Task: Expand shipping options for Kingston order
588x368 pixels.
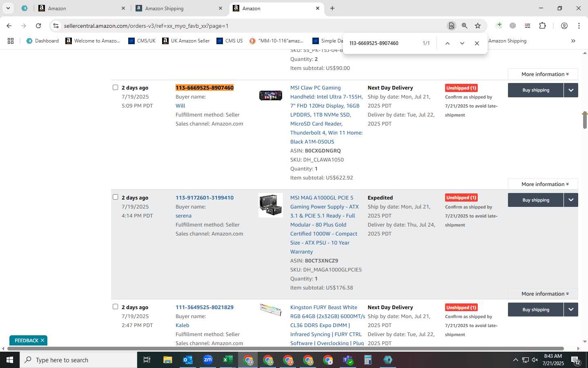Action: pyautogui.click(x=571, y=310)
